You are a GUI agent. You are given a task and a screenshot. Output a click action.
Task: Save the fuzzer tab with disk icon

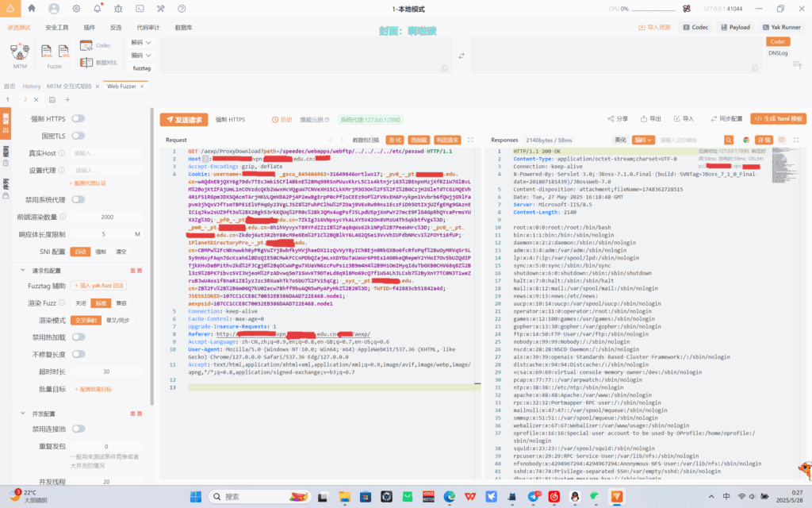pyautogui.click(x=52, y=100)
